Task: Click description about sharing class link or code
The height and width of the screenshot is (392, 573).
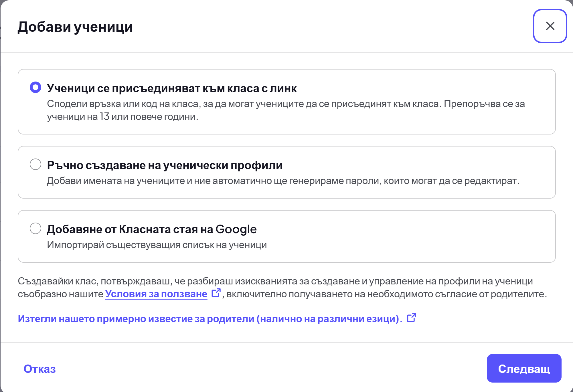Action: pyautogui.click(x=286, y=110)
